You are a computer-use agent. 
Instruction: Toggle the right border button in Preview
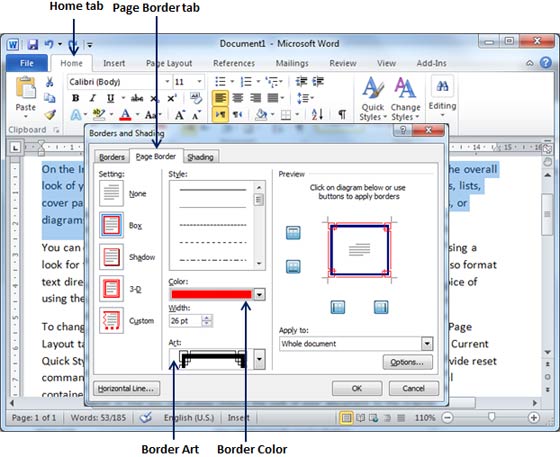coord(381,307)
